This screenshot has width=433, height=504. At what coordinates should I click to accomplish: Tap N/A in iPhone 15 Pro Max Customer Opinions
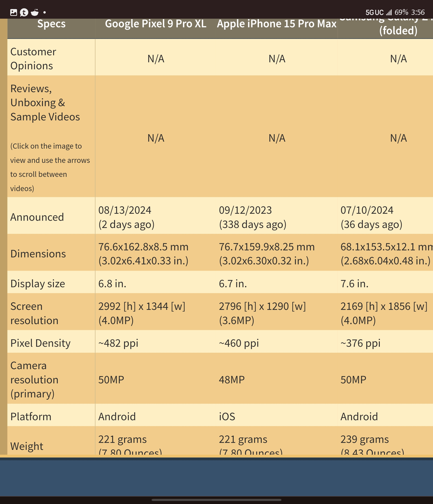pyautogui.click(x=277, y=59)
